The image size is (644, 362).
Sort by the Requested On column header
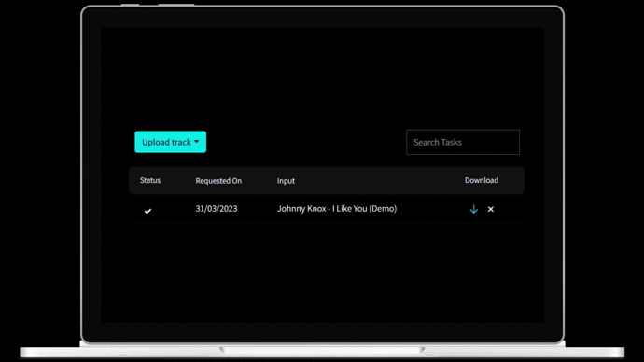pyautogui.click(x=218, y=181)
